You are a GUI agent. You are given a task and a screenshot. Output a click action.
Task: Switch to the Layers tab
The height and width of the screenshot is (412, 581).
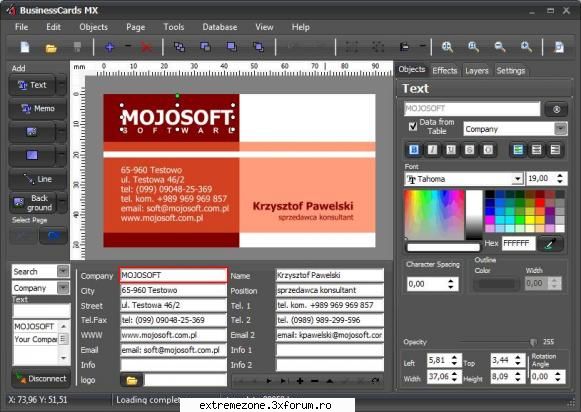[477, 70]
